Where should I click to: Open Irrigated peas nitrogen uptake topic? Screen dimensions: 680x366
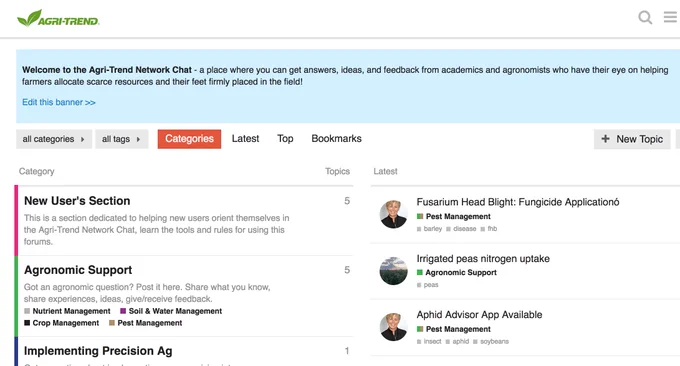(x=483, y=259)
